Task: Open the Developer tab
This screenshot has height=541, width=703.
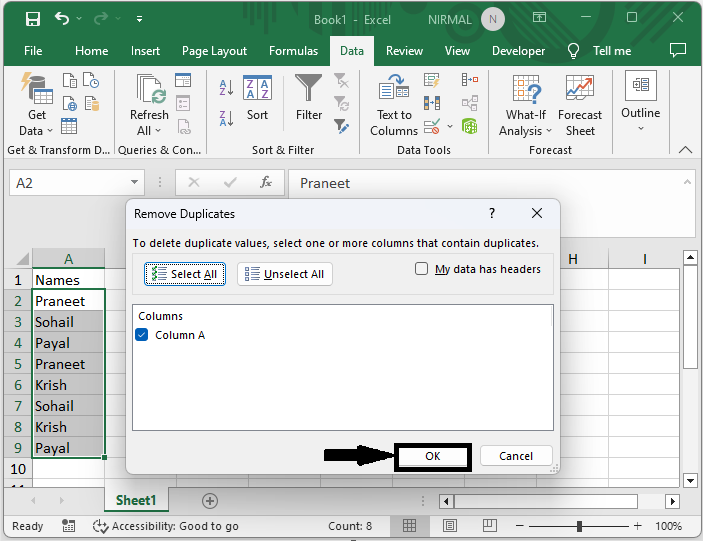Action: (x=518, y=51)
